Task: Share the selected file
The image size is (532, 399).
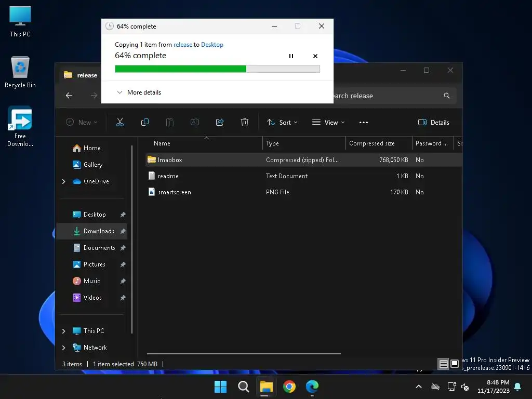Action: tap(220, 123)
